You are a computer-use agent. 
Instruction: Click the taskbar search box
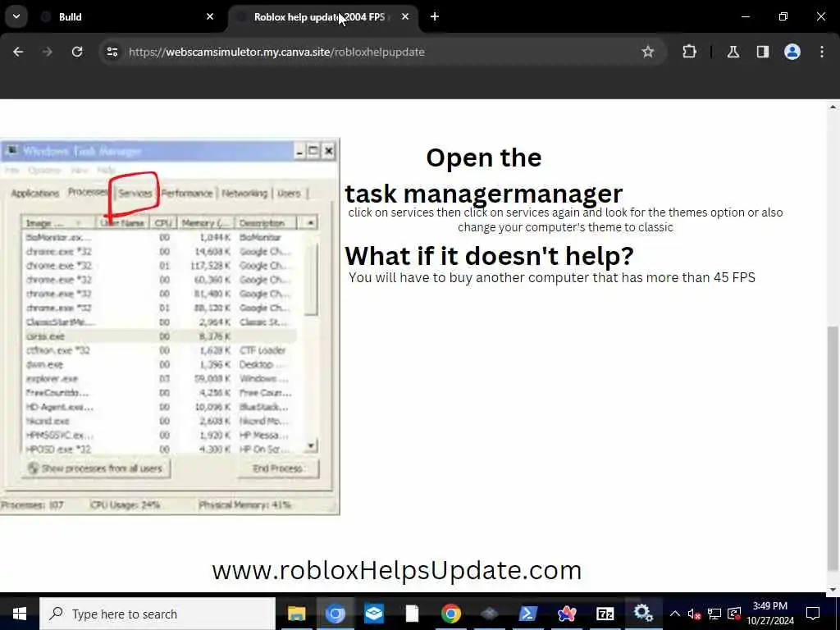pyautogui.click(x=157, y=614)
